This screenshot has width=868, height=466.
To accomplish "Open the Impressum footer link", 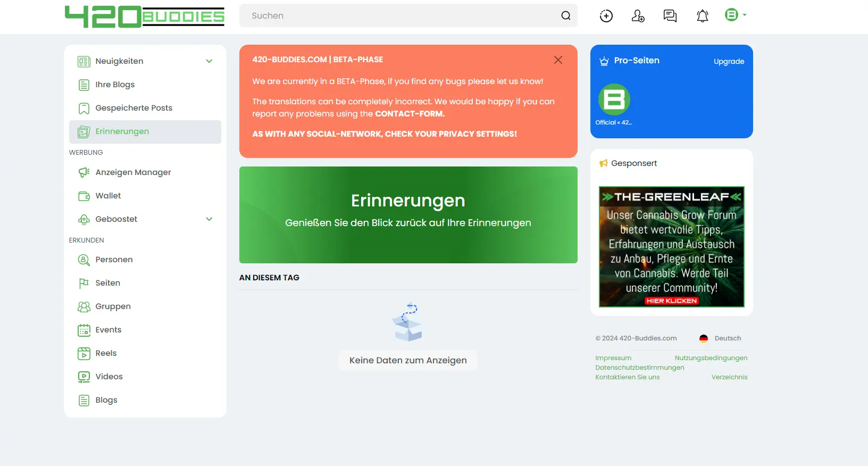I will [x=613, y=358].
